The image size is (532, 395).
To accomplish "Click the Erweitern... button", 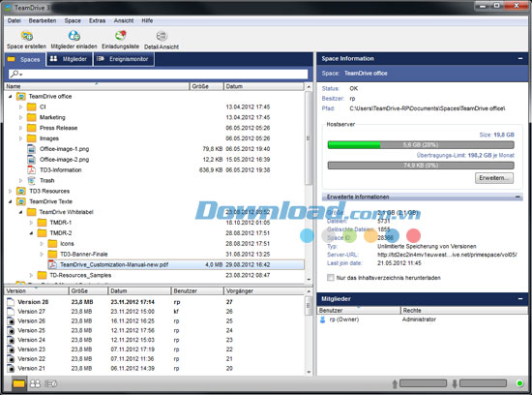I will 494,178.
